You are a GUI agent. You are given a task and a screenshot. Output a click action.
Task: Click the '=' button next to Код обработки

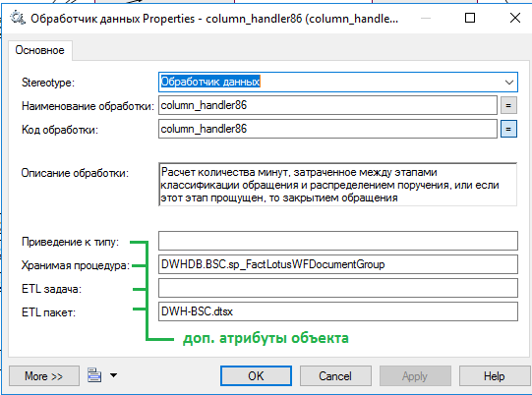click(x=508, y=129)
